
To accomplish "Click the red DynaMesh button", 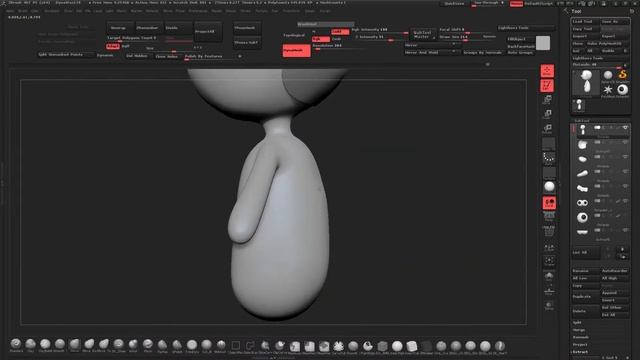I will coord(296,50).
